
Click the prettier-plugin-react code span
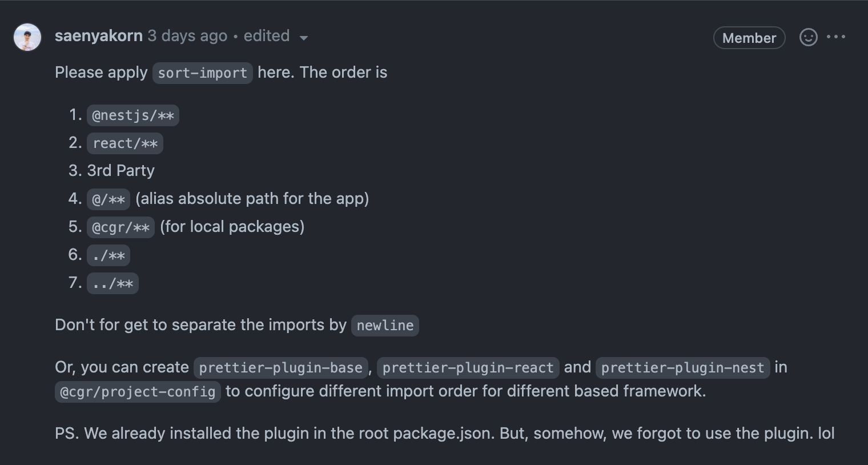click(468, 367)
